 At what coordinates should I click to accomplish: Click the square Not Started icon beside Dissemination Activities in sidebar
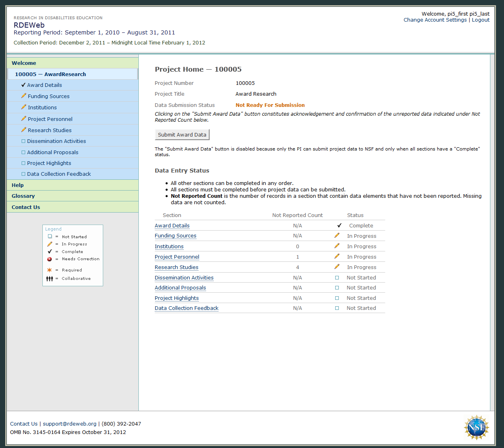[23, 141]
